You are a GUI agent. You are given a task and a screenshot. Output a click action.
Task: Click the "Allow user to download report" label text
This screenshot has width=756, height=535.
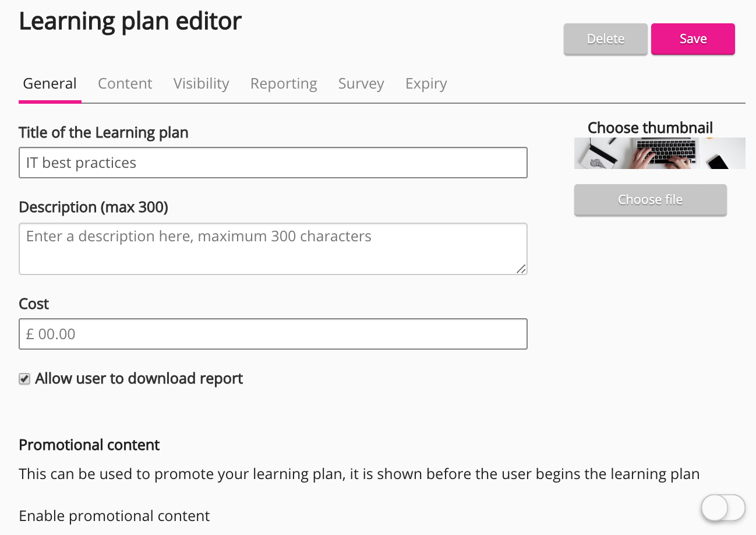point(139,379)
